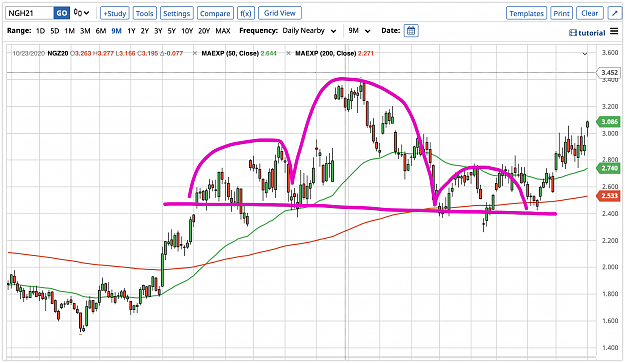Open the Tools menu
The image size is (625, 363).
145,13
